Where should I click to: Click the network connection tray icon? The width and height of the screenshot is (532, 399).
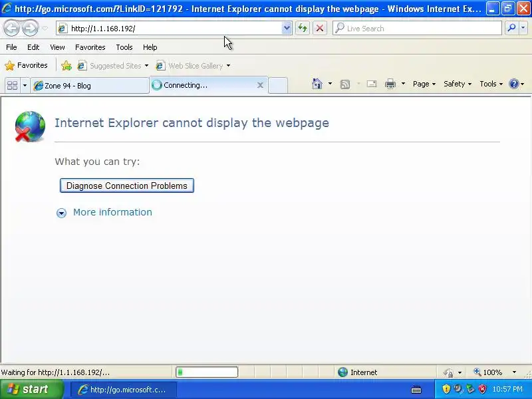470,389
